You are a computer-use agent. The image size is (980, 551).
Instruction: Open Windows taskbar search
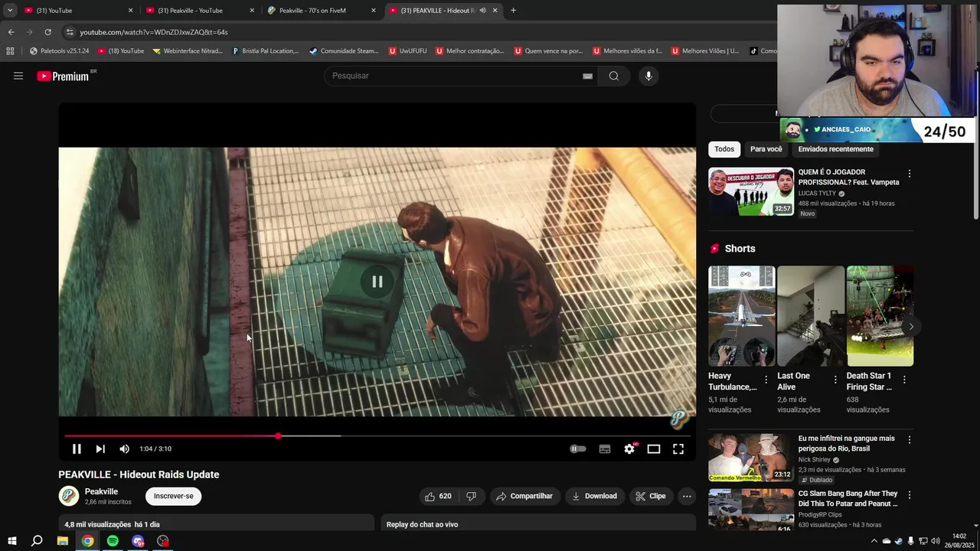click(x=37, y=541)
